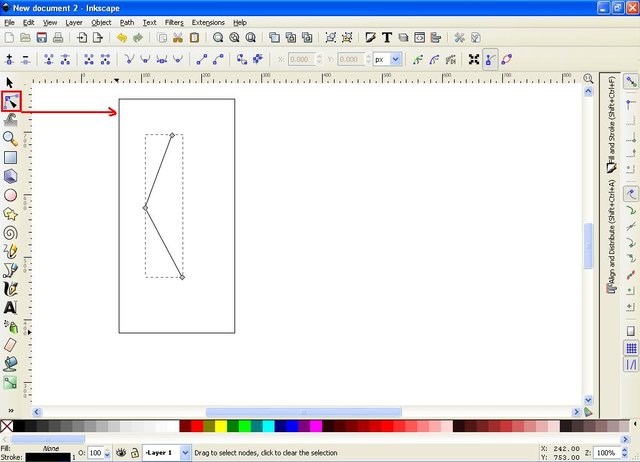The height and width of the screenshot is (462, 640).
Task: Click the Save document icon
Action: (x=42, y=38)
